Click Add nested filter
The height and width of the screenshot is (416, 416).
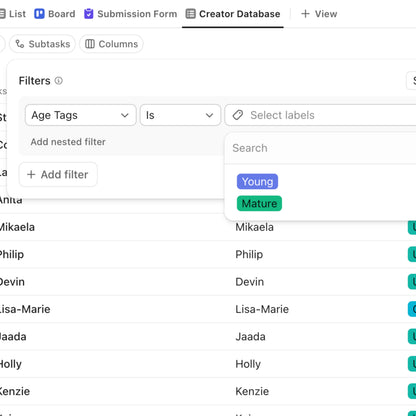pyautogui.click(x=68, y=142)
